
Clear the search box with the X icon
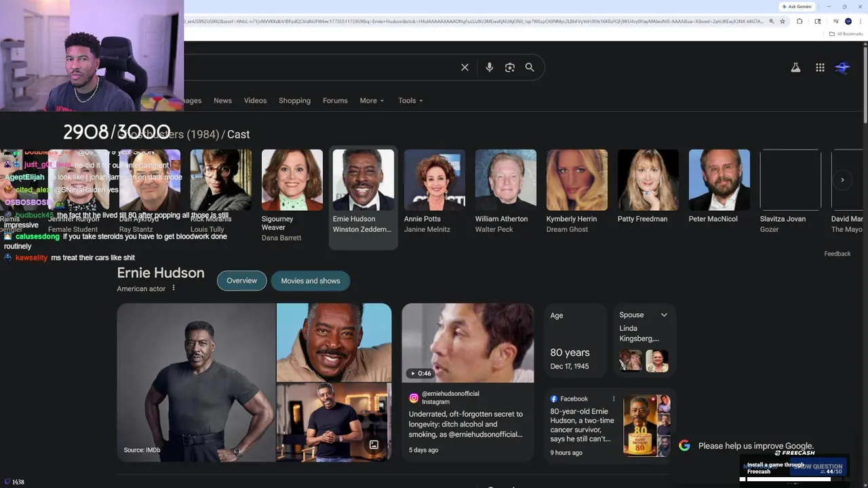(465, 67)
